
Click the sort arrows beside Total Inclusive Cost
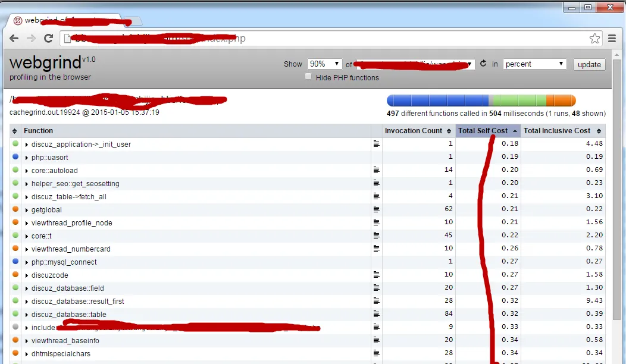click(599, 131)
